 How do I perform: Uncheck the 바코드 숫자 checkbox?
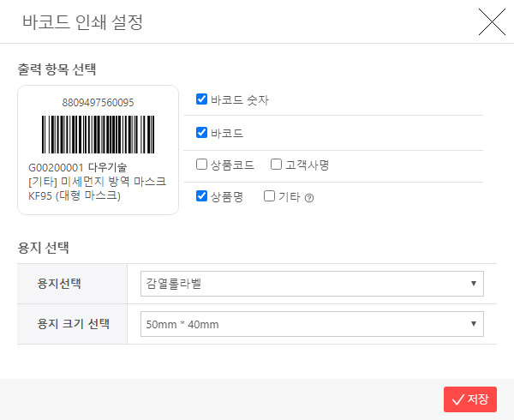[x=202, y=99]
